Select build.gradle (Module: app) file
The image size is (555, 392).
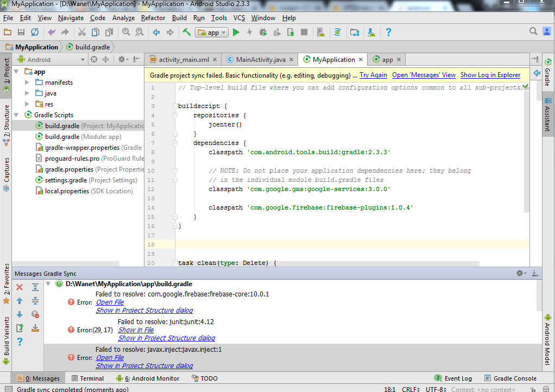(x=83, y=137)
